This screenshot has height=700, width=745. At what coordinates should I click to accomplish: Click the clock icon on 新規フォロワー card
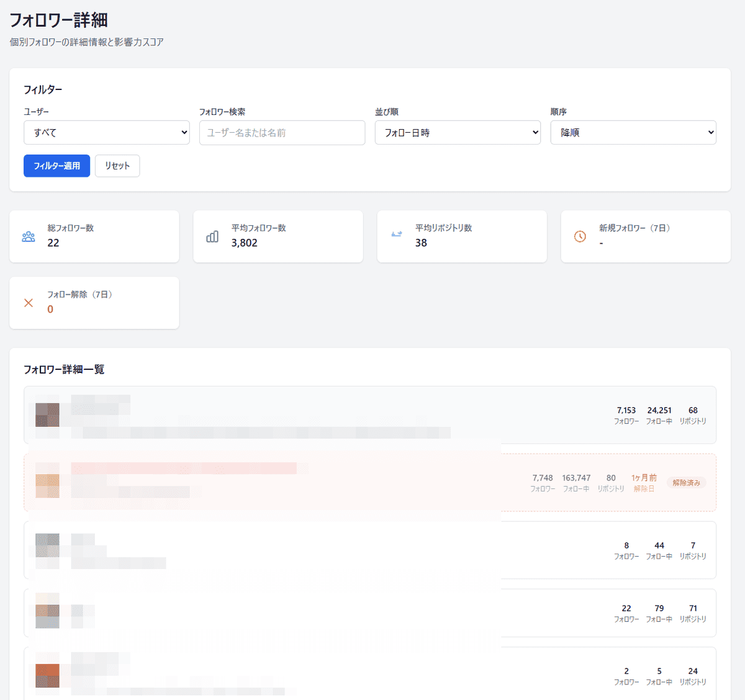pyautogui.click(x=580, y=236)
